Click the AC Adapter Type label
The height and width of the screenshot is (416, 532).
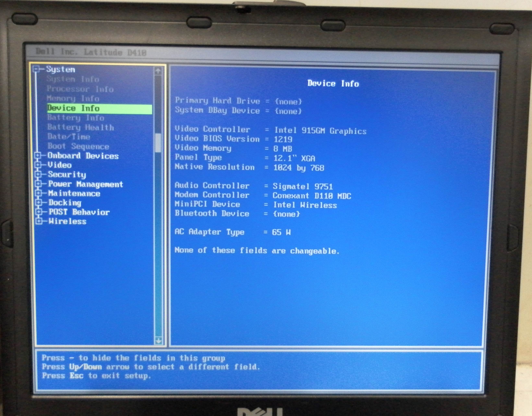[209, 232]
